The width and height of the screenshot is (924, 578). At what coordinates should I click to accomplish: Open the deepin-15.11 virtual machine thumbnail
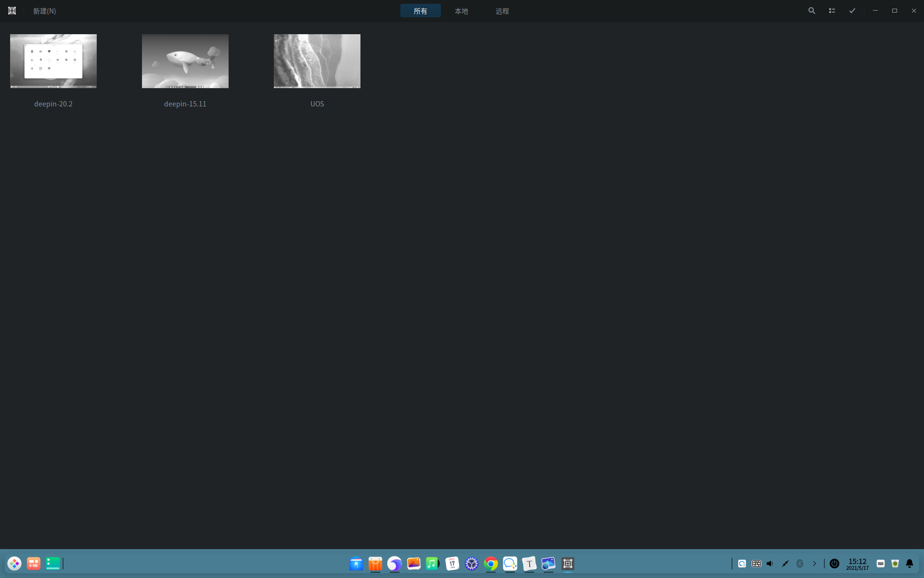coord(185,61)
